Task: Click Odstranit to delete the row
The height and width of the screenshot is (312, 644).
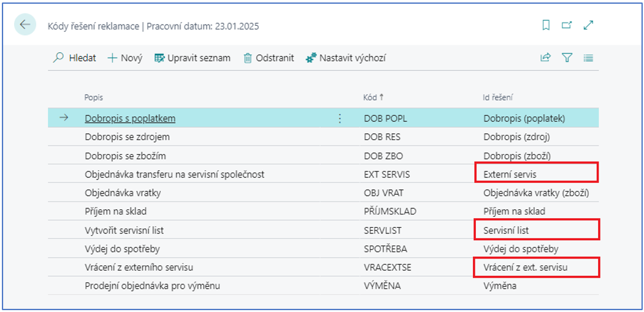Action: point(269,58)
